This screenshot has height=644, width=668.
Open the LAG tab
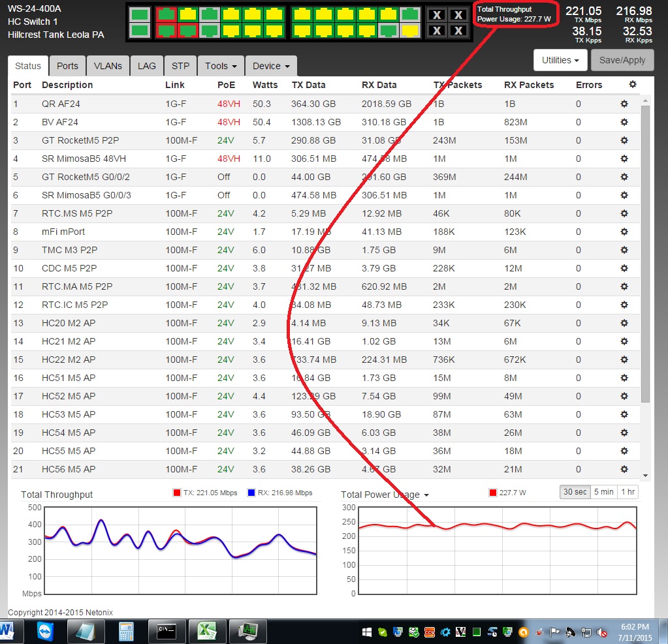(146, 66)
